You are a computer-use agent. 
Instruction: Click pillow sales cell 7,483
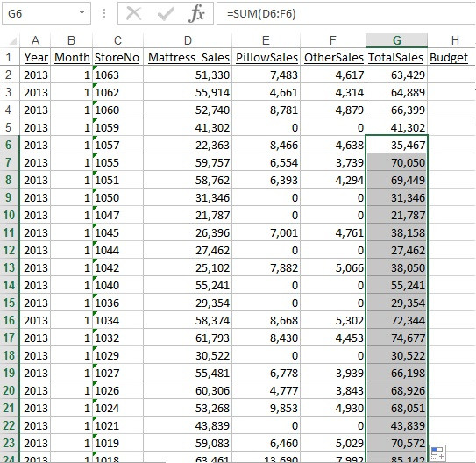point(266,75)
